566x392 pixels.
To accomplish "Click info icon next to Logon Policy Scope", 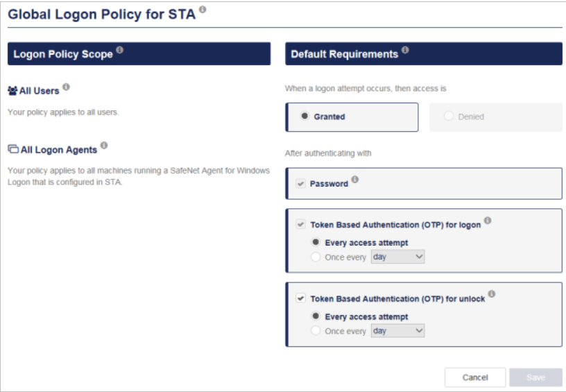I will 120,50.
